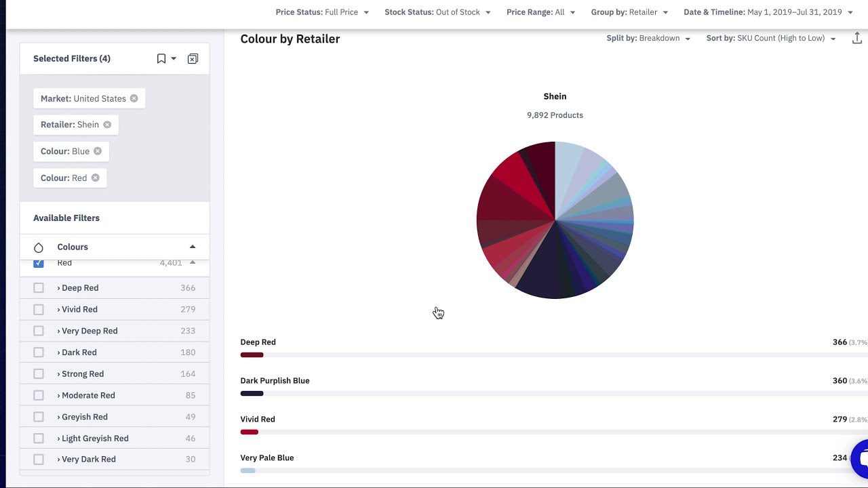Expand the Dark Red colour entry
The width and height of the screenshot is (868, 488).
(x=77, y=352)
